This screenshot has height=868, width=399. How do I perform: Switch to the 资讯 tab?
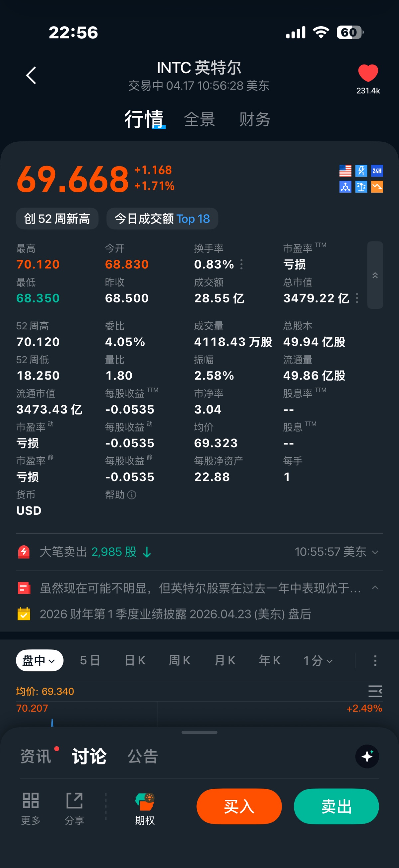click(x=36, y=756)
